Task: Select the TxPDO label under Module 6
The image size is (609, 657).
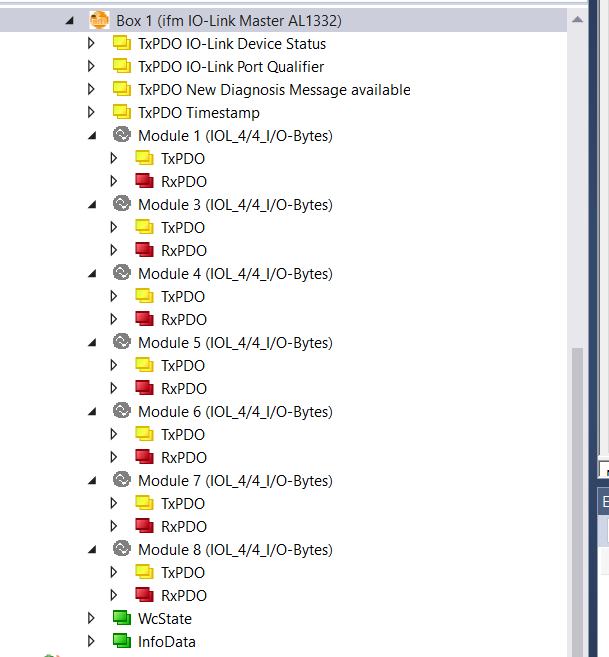Action: [183, 435]
